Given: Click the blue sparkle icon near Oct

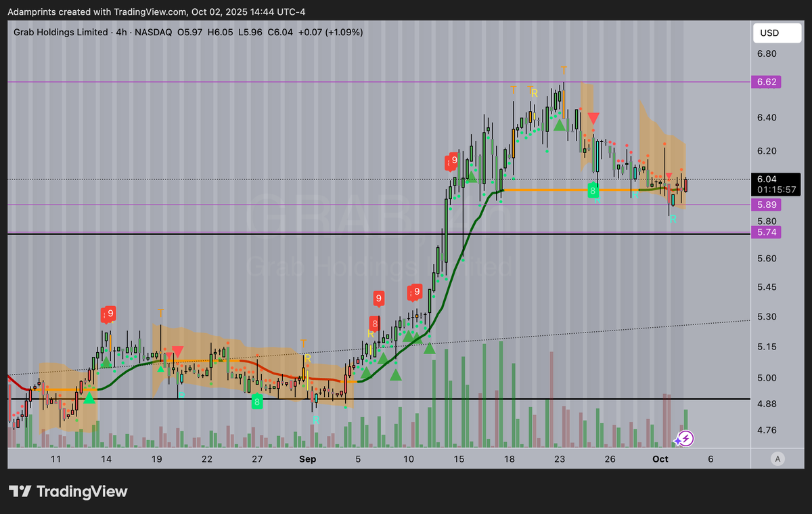Looking at the screenshot, I should pos(677,442).
